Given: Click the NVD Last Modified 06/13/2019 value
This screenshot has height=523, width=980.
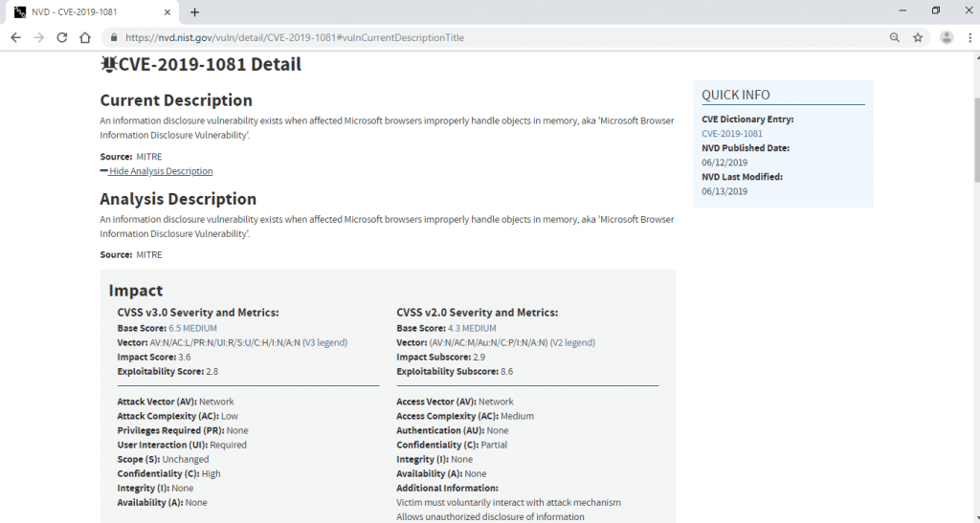Looking at the screenshot, I should click(x=724, y=191).
